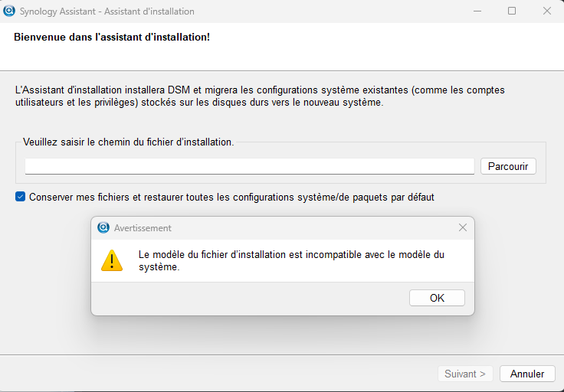Click the "Bienvenue dans l'assistant d'installation!" heading
The width and height of the screenshot is (564, 392).
point(112,37)
